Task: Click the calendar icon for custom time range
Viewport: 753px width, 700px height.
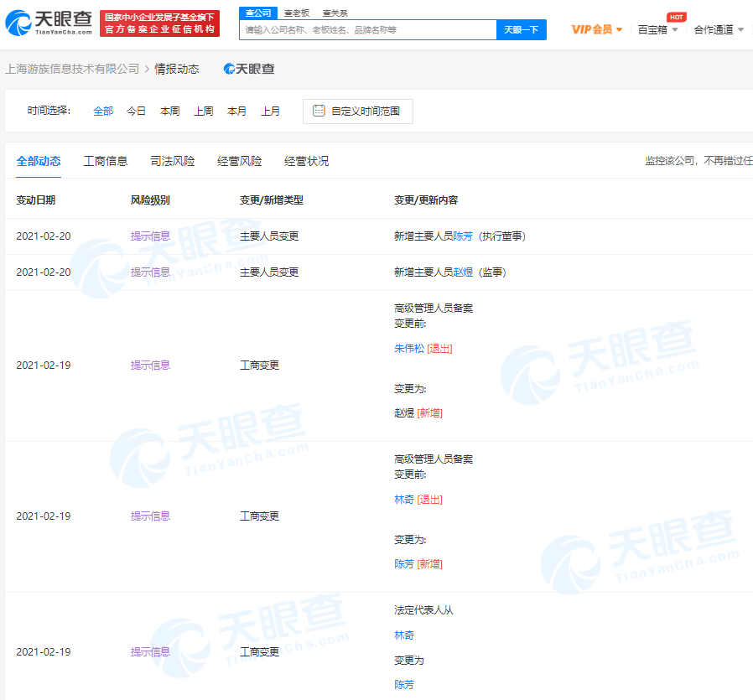Action: click(x=319, y=111)
